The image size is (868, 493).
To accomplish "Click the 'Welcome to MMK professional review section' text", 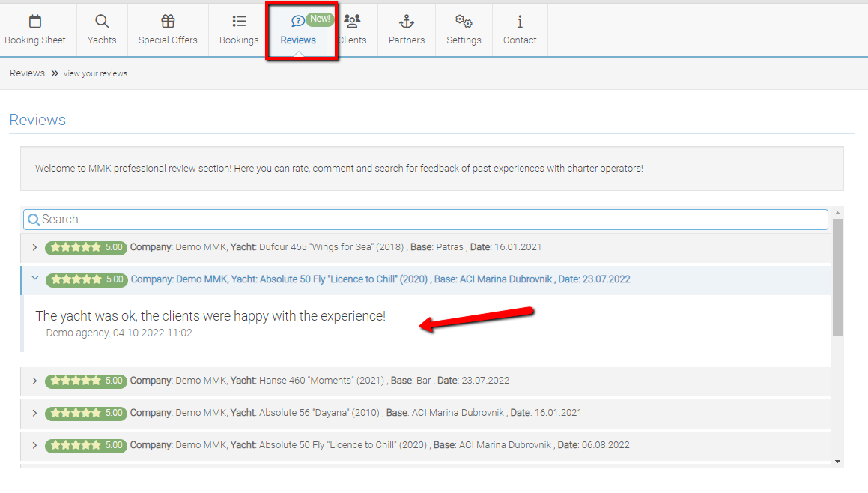I will pyautogui.click(x=339, y=169).
